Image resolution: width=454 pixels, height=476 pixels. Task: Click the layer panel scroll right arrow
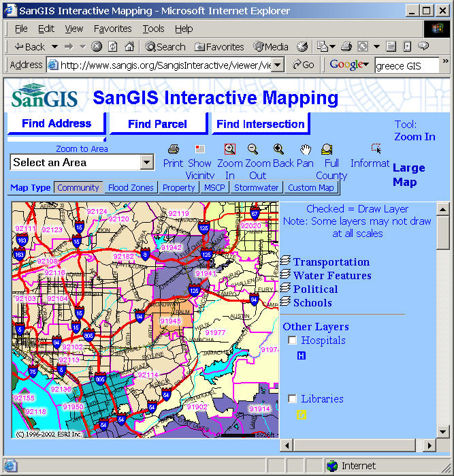[429, 445]
